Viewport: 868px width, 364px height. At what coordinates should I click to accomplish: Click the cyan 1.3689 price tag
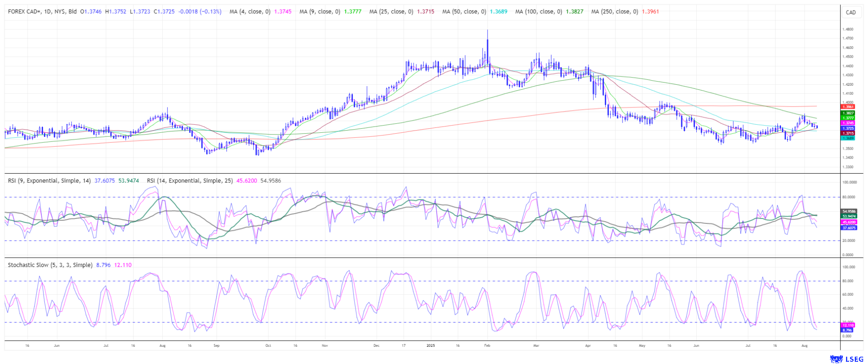(848, 138)
